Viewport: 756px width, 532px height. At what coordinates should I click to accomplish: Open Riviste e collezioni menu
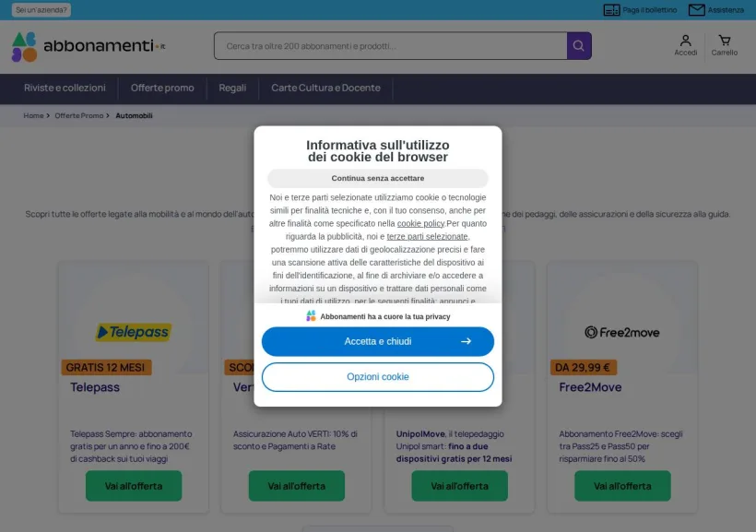point(65,89)
